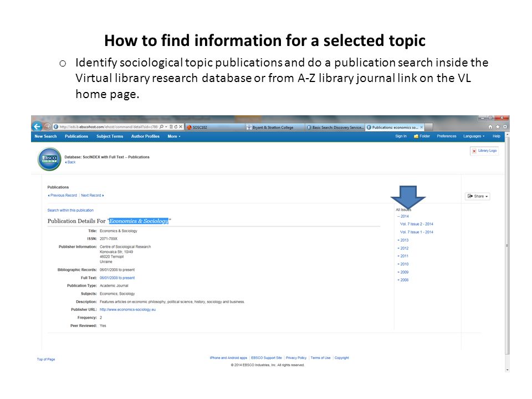532x399 pixels.
Task: Open Preferences in the top bar
Action: pos(447,136)
